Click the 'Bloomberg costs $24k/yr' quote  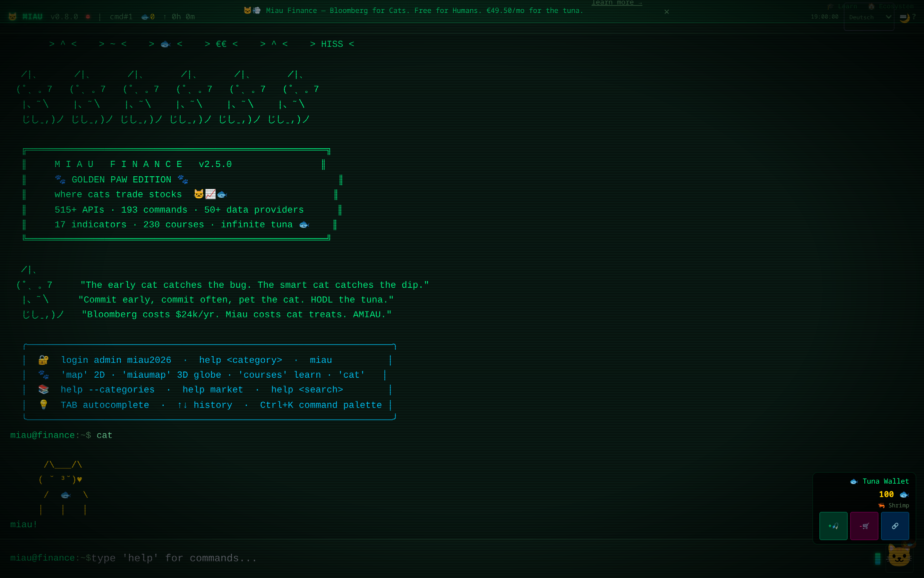pos(237,315)
